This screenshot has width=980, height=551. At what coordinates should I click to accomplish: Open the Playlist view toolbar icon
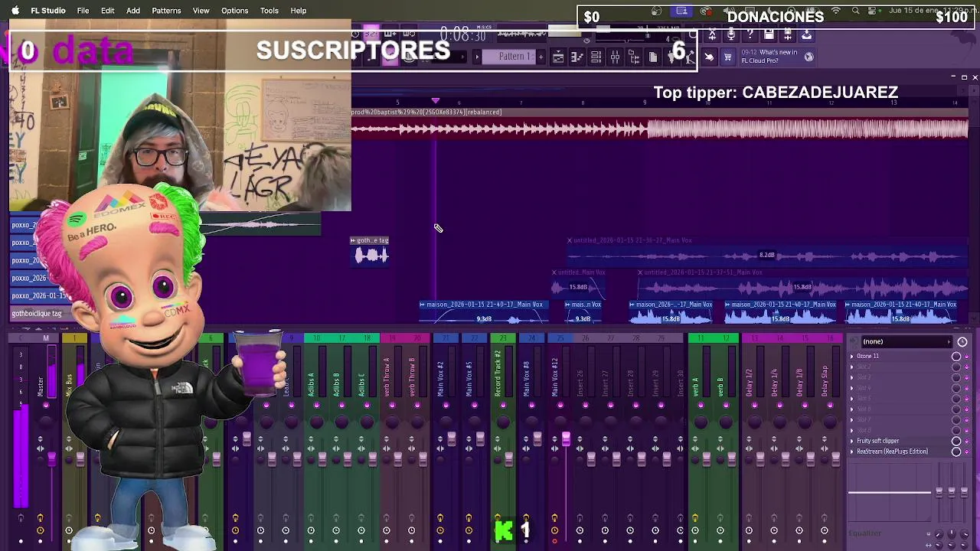558,57
